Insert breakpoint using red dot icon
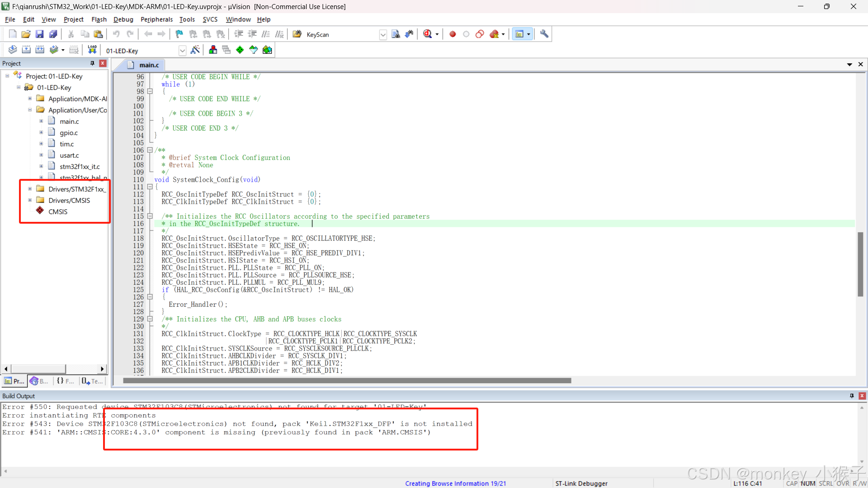Image resolution: width=868 pixels, height=488 pixels. point(453,34)
